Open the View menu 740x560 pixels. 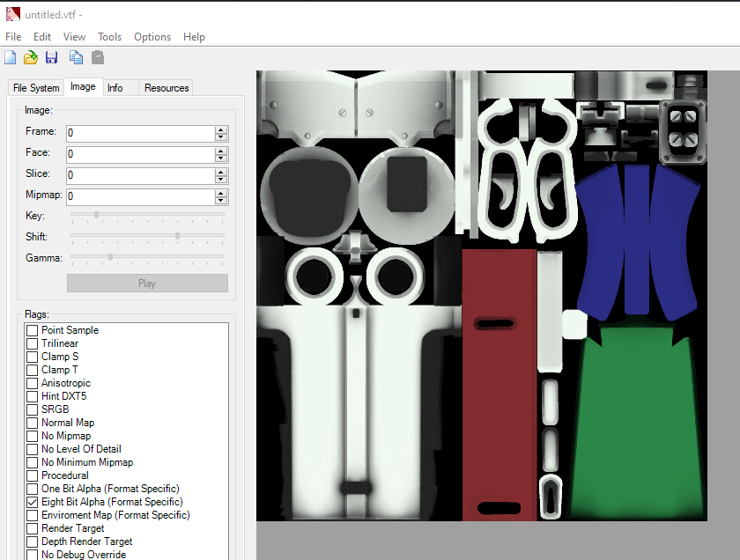(x=74, y=37)
